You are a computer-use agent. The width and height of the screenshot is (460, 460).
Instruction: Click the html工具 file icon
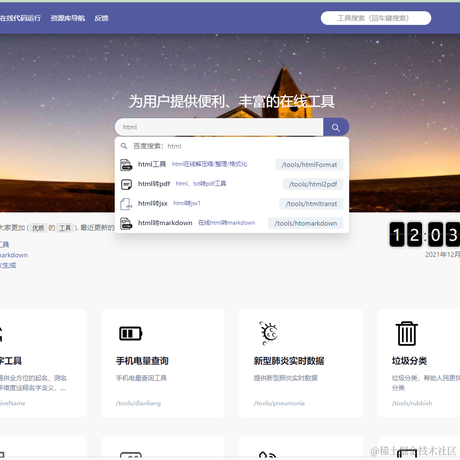click(x=126, y=165)
